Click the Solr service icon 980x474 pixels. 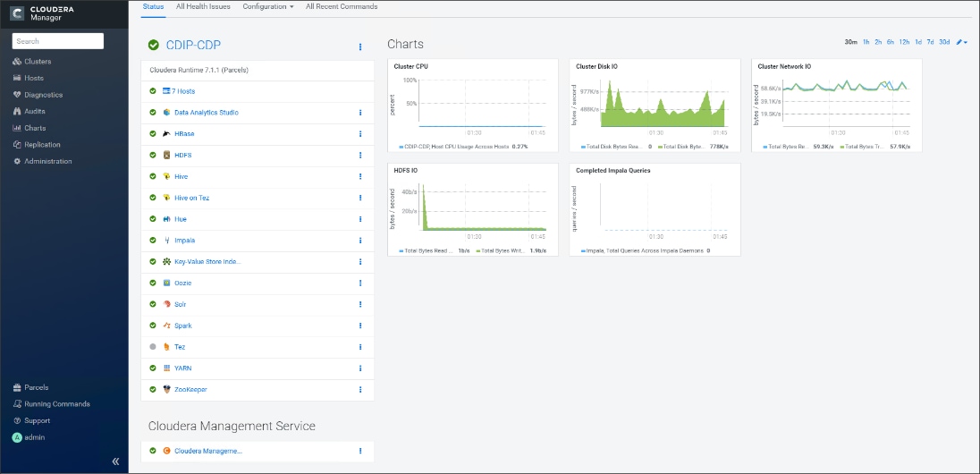[x=167, y=304]
